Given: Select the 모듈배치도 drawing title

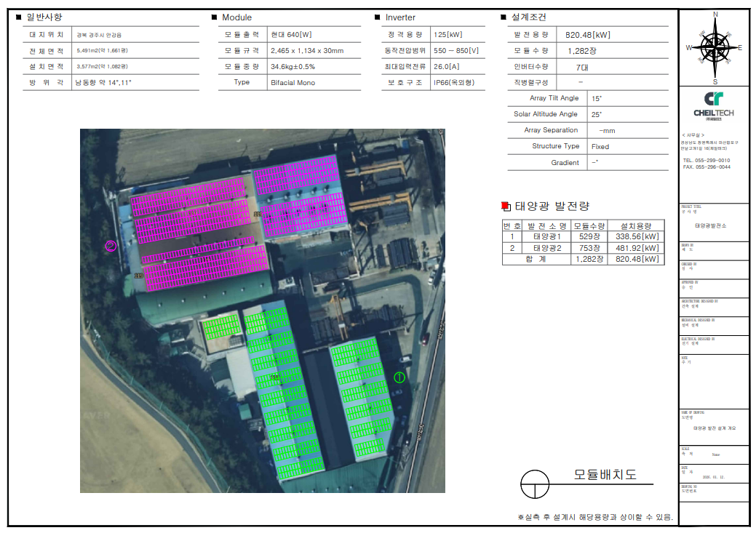Looking at the screenshot, I should click(605, 475).
